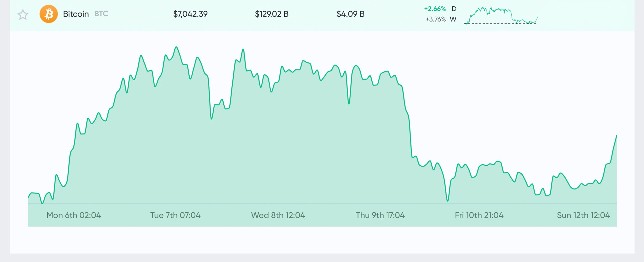This screenshot has height=262, width=644.
Task: Click the lowest dip after the Thursday drop
Action: [x=448, y=201]
